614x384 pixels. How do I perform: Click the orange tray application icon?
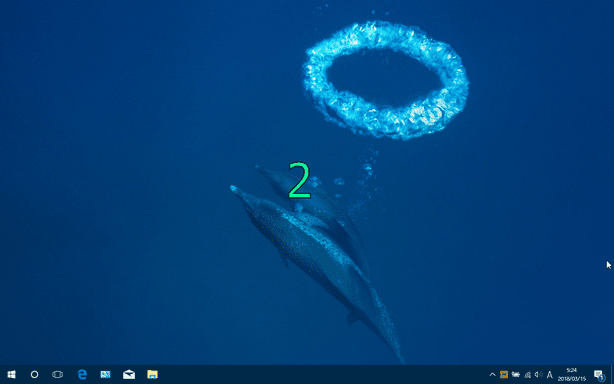pos(504,375)
